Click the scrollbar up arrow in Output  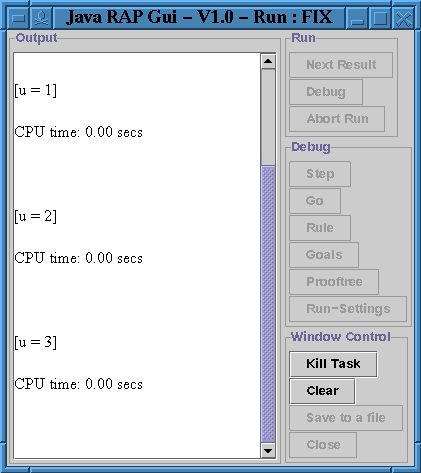pos(268,61)
